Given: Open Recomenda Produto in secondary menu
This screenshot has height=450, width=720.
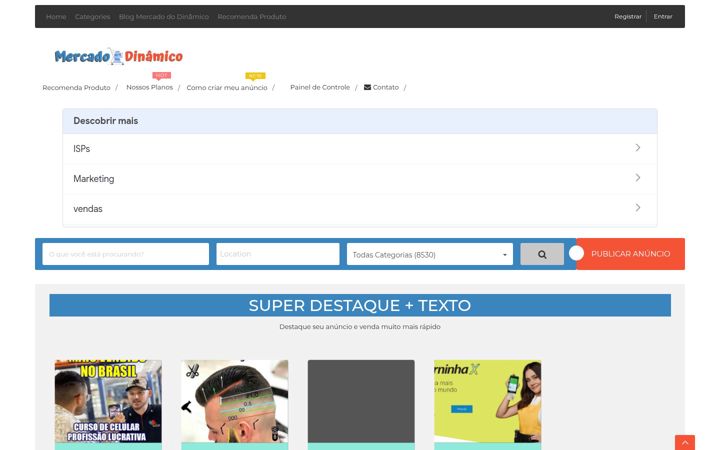Looking at the screenshot, I should [x=76, y=87].
